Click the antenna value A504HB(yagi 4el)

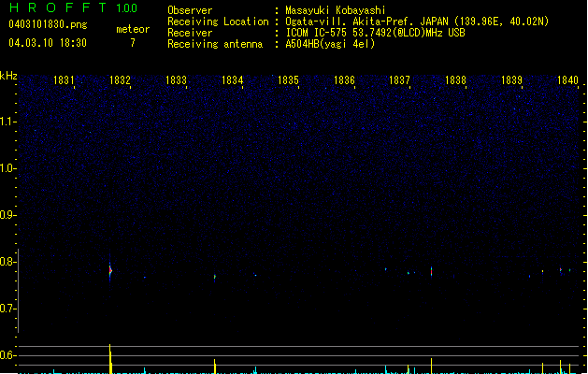coord(330,44)
